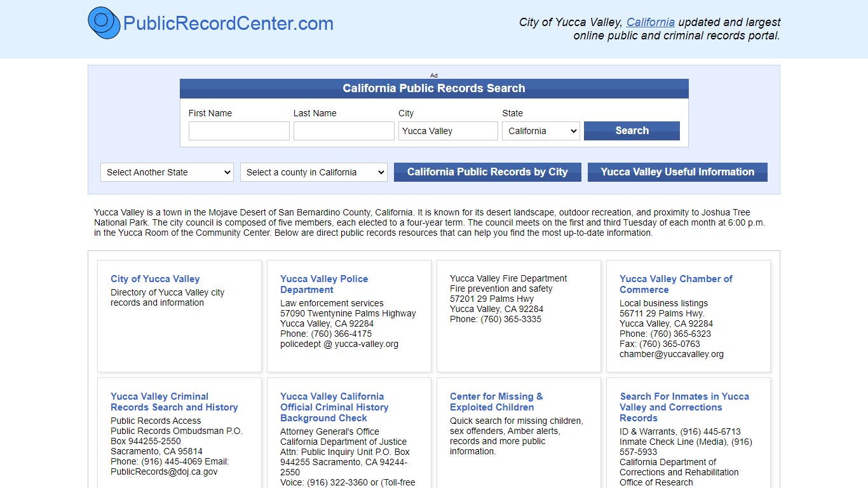Open the State dropdown showing California
Image resolution: width=868 pixels, height=488 pixels.
(541, 131)
